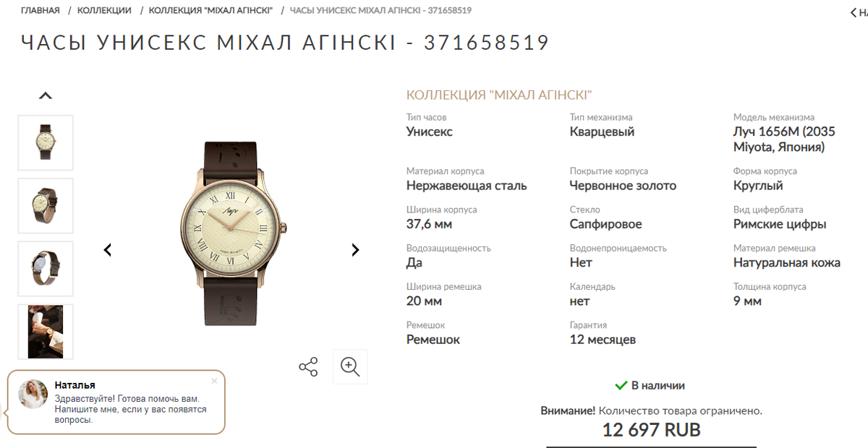The height and width of the screenshot is (448, 868).
Task: Click the current product breadcrumb 371658519
Action: coord(380,11)
